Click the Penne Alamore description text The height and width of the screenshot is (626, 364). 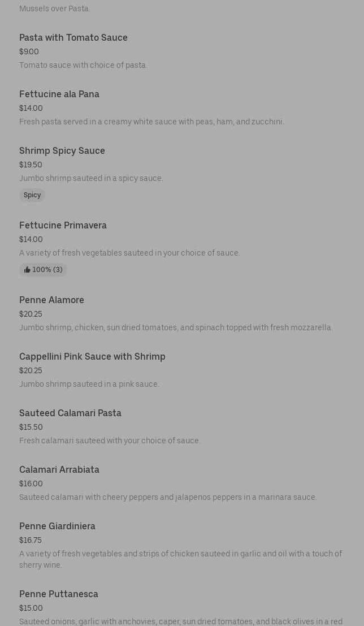click(176, 328)
